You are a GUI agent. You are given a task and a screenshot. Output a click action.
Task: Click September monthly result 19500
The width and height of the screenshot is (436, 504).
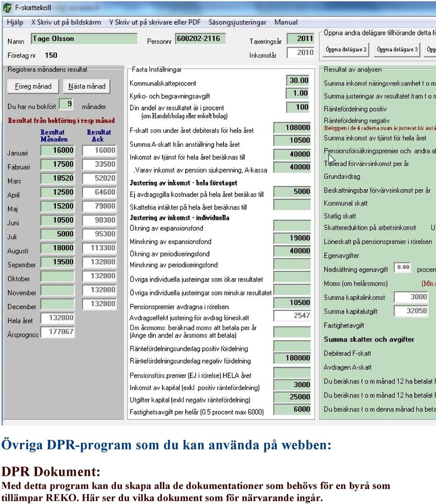pos(58,262)
